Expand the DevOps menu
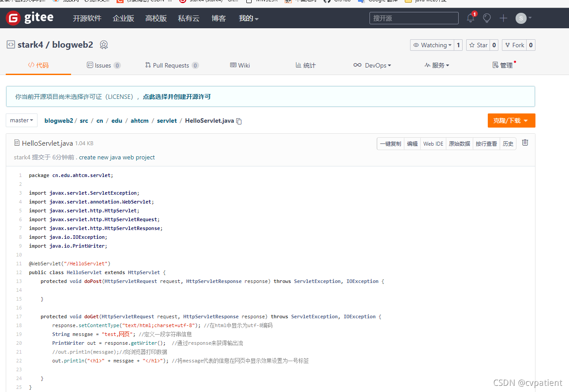The width and height of the screenshot is (569, 392). (x=372, y=65)
